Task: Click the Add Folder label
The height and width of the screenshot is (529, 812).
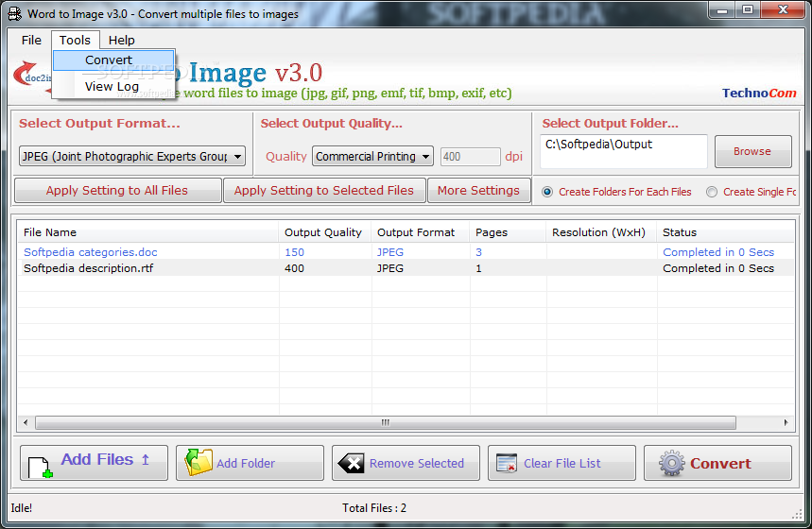Action: pos(246,463)
